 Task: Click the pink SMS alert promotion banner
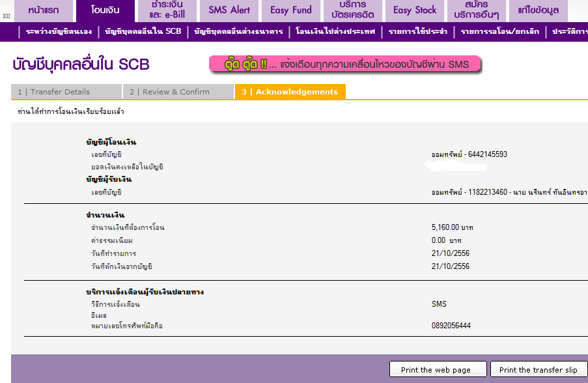(x=345, y=64)
